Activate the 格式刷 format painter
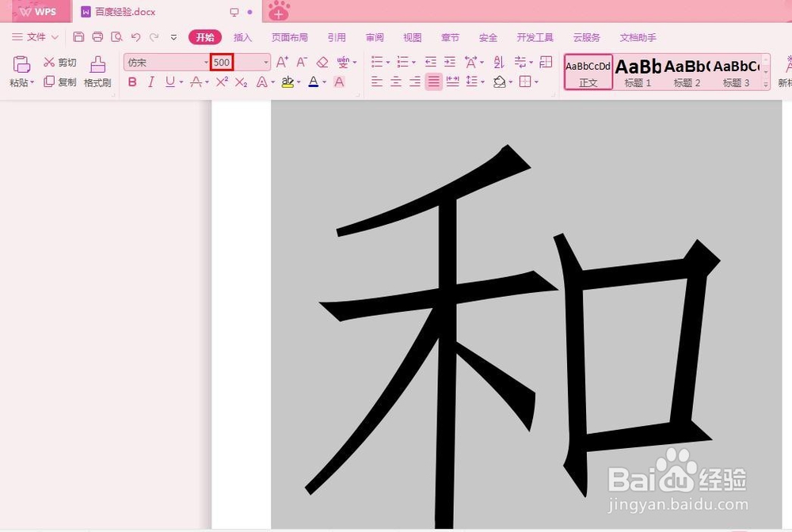The width and height of the screenshot is (792, 532). pos(97,72)
